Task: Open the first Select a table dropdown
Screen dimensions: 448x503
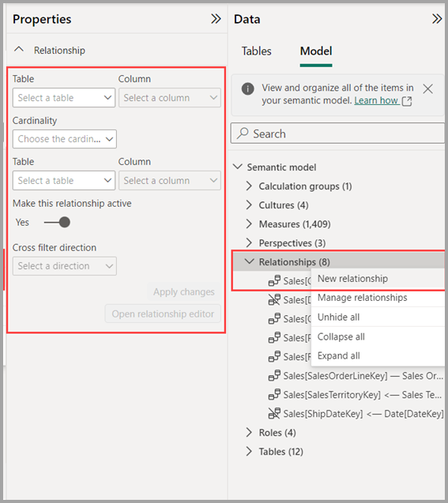Action: click(x=64, y=98)
